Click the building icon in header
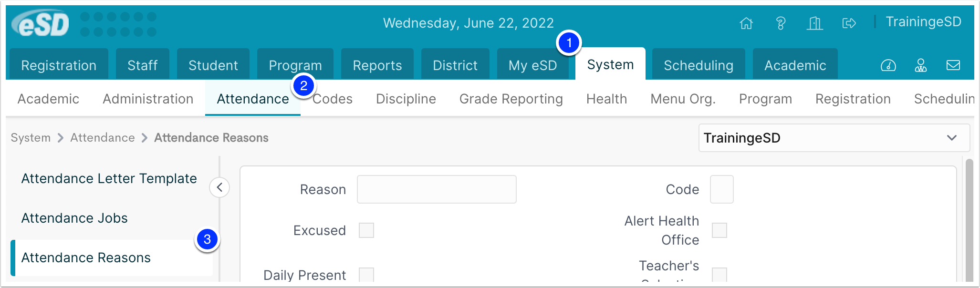Screen dimensions: 980x288 point(815,23)
